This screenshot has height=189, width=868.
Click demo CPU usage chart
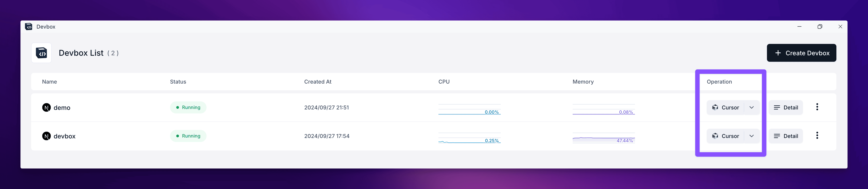tap(469, 109)
